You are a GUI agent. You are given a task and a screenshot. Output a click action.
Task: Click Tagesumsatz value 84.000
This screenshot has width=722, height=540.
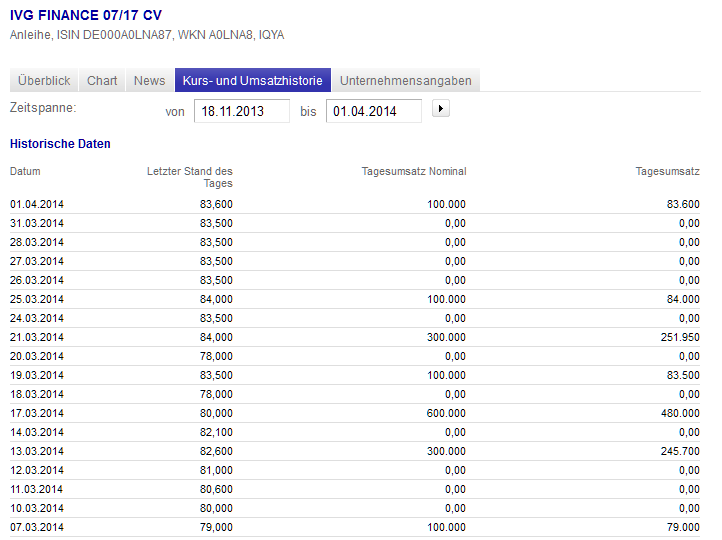click(x=683, y=299)
